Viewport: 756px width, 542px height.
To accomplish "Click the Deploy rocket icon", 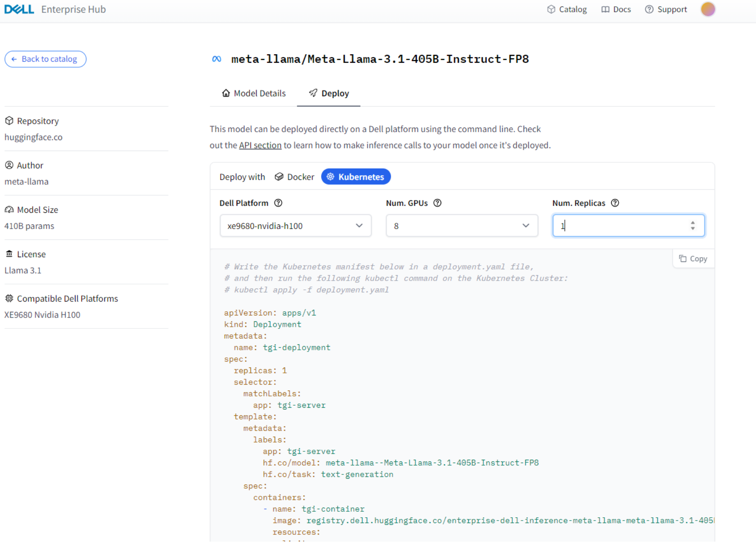I will pyautogui.click(x=313, y=93).
